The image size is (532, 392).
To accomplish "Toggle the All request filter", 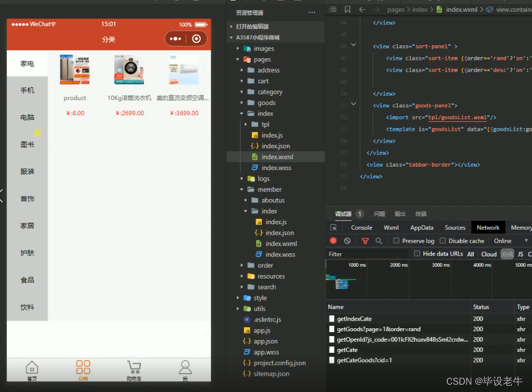I will 470,254.
